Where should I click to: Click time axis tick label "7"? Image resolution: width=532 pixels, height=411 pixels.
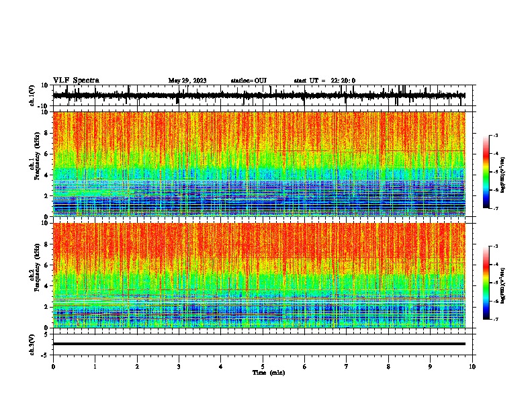(x=347, y=367)
